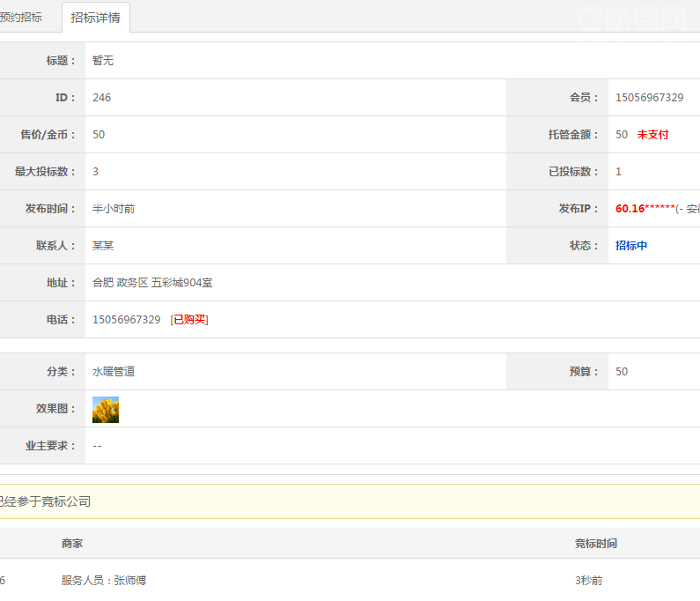Open the 效果图 flower thumbnail image

point(106,409)
